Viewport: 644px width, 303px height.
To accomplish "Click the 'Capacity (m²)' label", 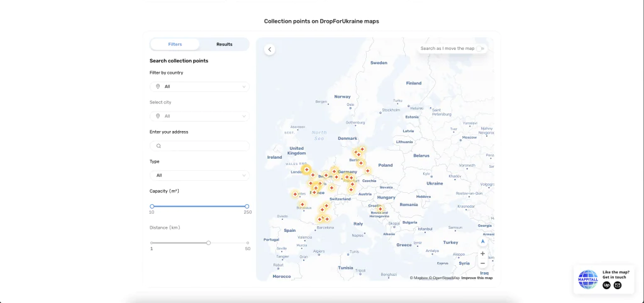I will tap(164, 191).
